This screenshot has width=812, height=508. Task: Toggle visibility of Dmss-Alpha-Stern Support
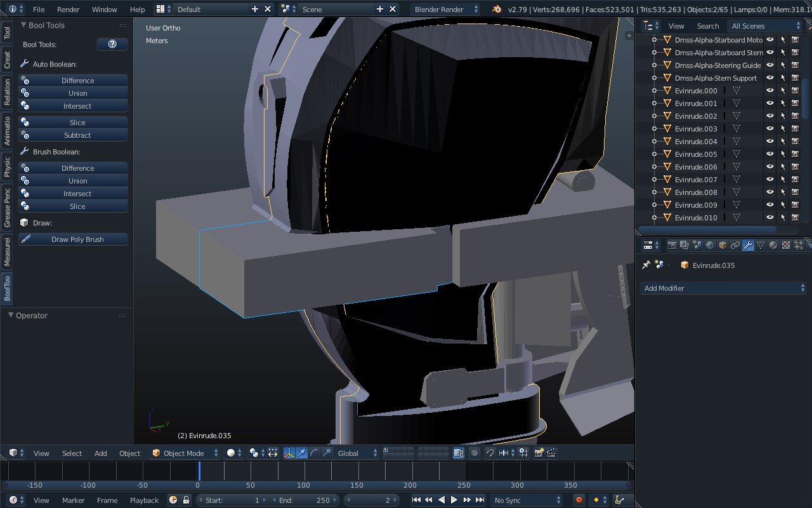tap(770, 77)
